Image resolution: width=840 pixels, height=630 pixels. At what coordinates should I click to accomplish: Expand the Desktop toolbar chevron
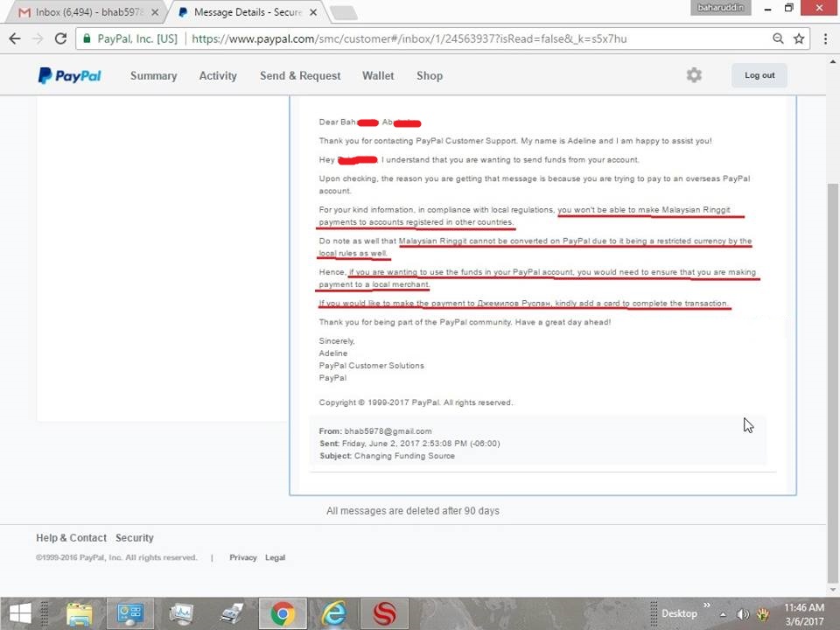pos(707,605)
